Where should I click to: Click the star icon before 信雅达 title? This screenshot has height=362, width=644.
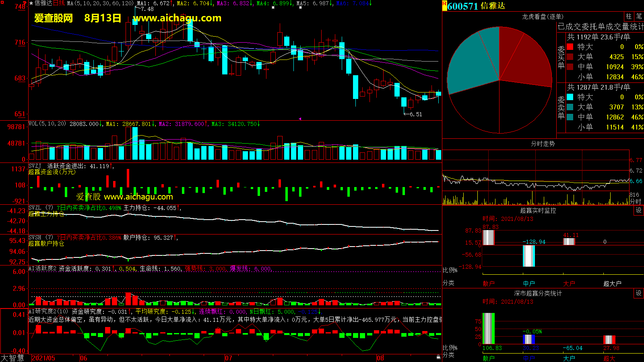coord(31,3)
